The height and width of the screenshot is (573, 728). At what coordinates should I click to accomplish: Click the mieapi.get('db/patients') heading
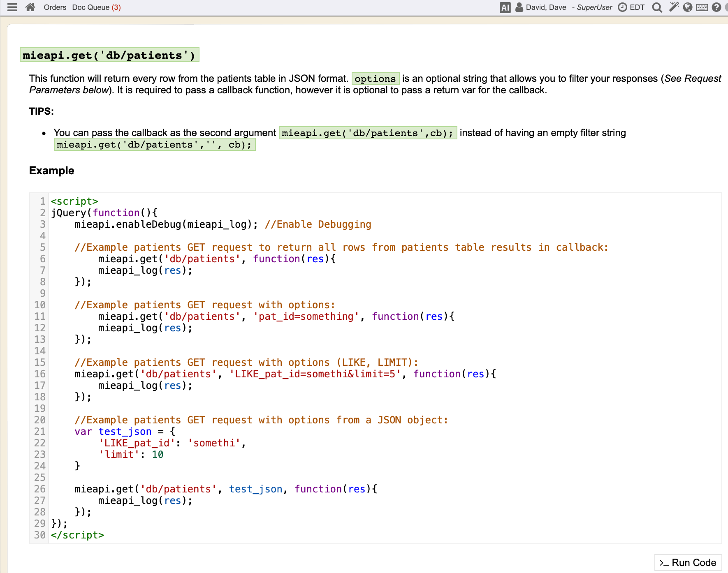tap(109, 55)
